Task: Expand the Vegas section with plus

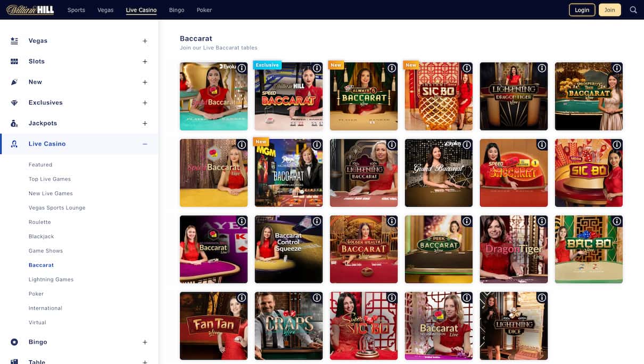Action: [145, 41]
